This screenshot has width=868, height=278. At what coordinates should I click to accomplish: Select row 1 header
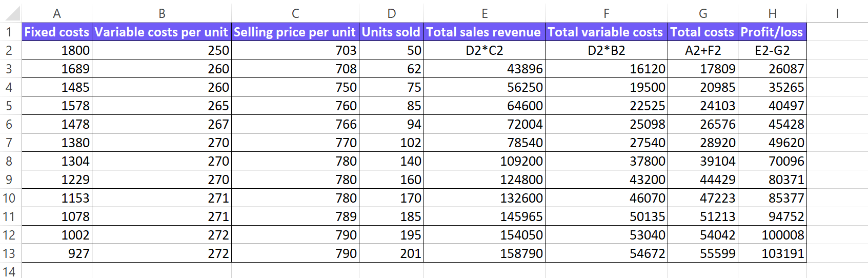coord(11,32)
